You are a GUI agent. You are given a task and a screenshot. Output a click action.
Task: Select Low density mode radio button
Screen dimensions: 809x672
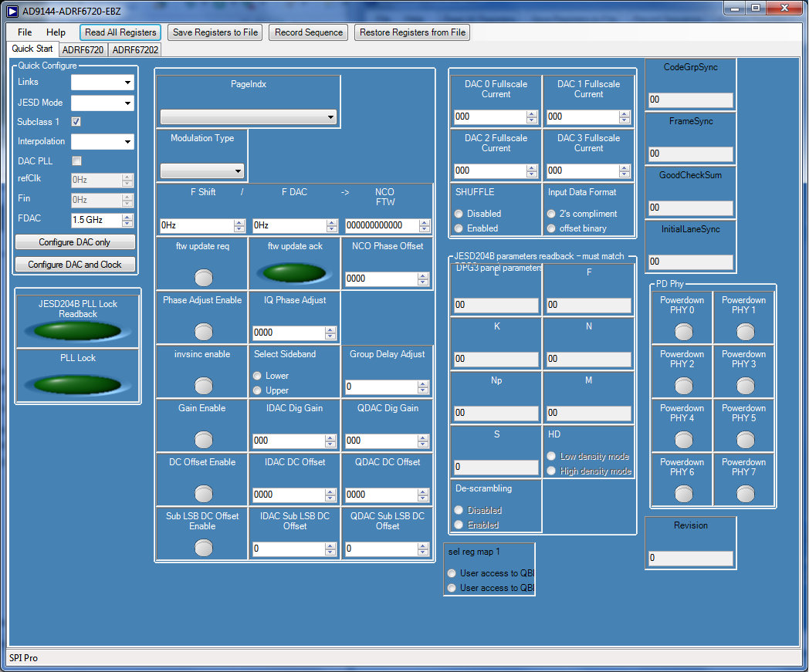pyautogui.click(x=551, y=456)
